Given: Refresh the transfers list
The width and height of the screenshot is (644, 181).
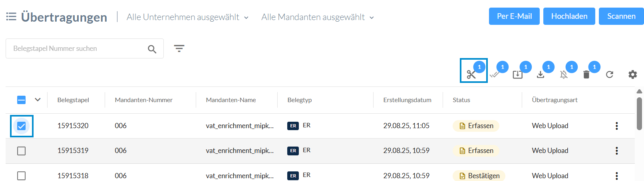Looking at the screenshot, I should (x=610, y=74).
